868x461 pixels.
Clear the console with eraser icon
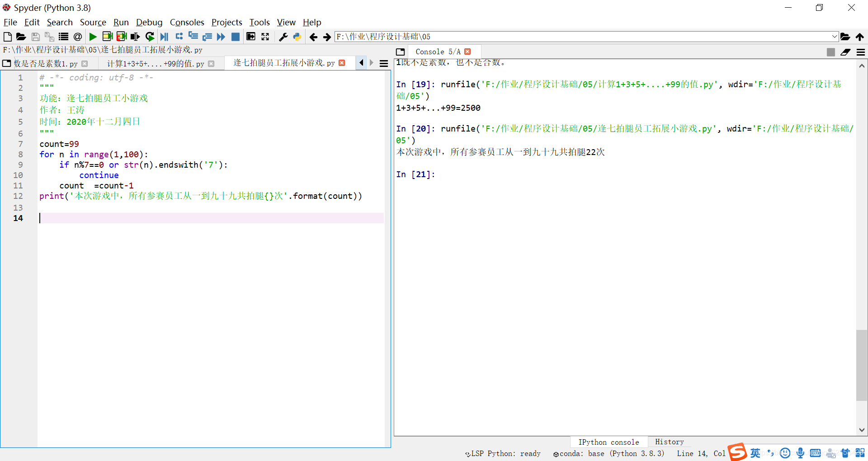845,52
